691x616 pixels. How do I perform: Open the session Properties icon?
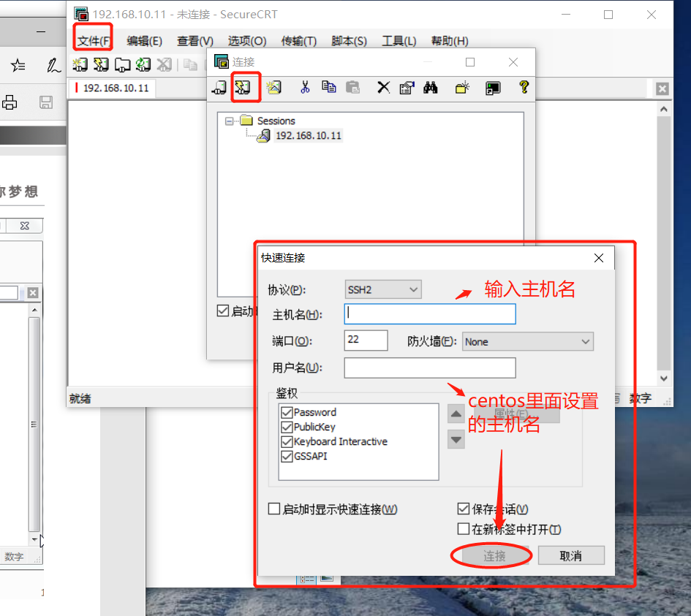coord(407,87)
